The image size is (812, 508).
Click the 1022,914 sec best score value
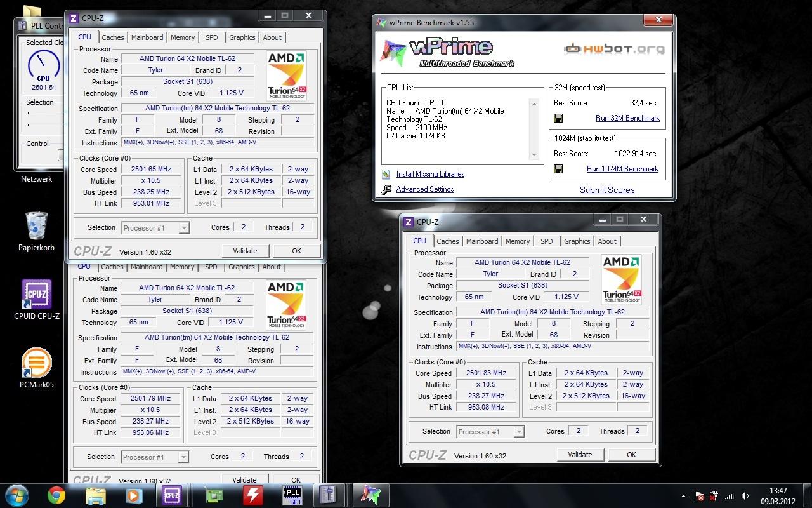[635, 154]
